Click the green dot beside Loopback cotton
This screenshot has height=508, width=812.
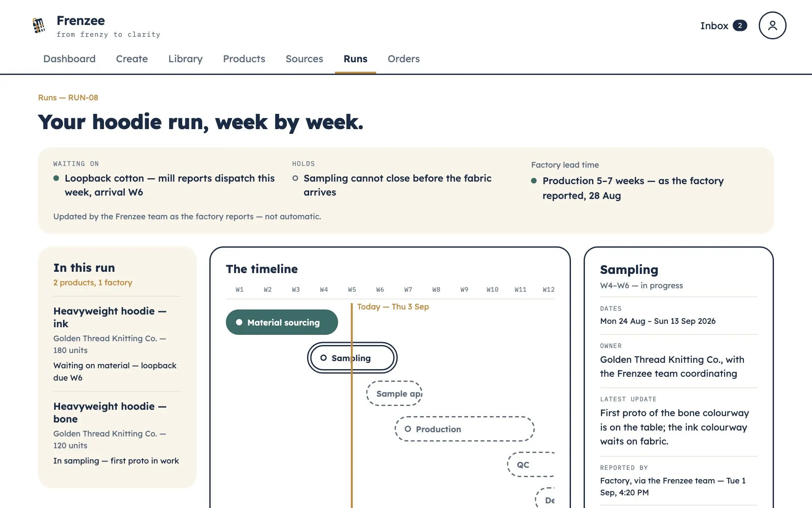(56, 178)
